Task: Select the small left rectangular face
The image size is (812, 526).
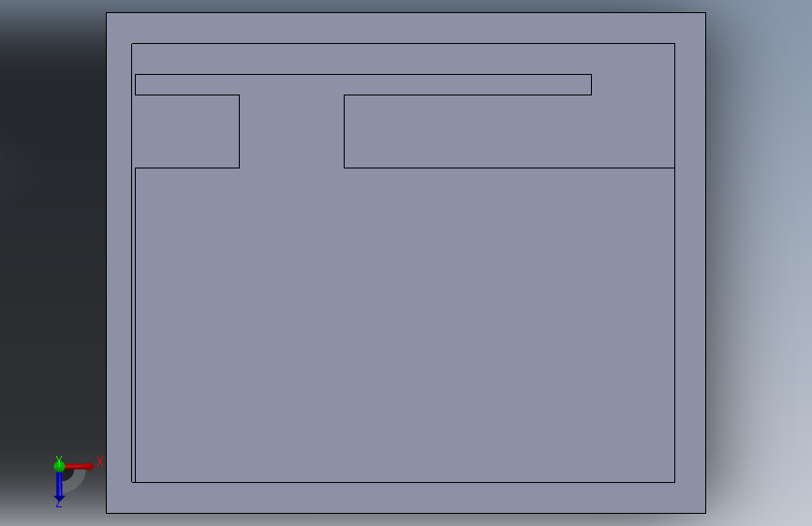Action: [x=187, y=131]
